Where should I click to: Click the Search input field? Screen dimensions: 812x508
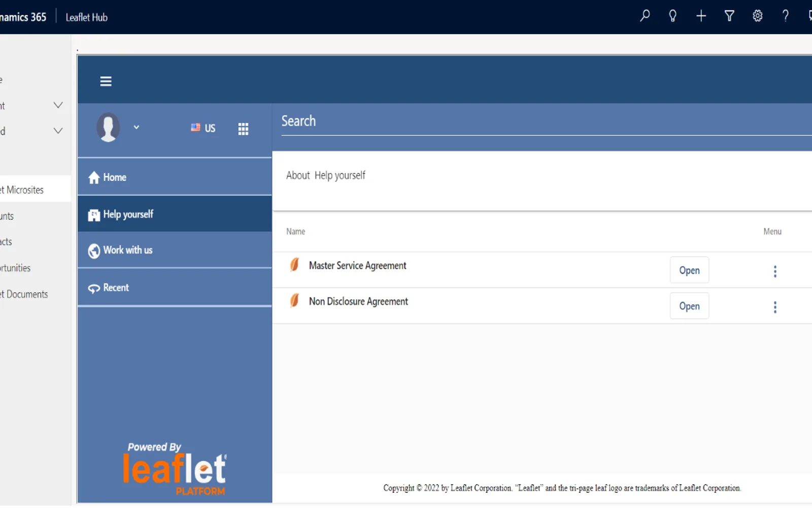click(547, 121)
